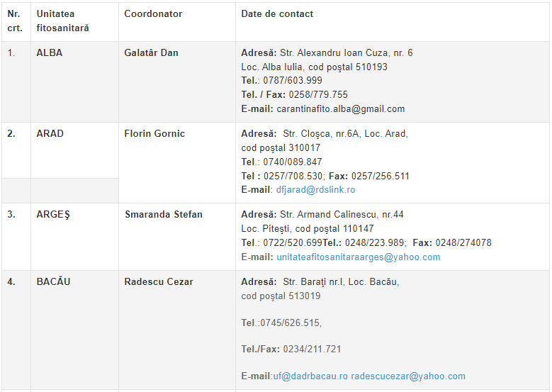Select coordinator name Galatâr Dan

coord(151,53)
